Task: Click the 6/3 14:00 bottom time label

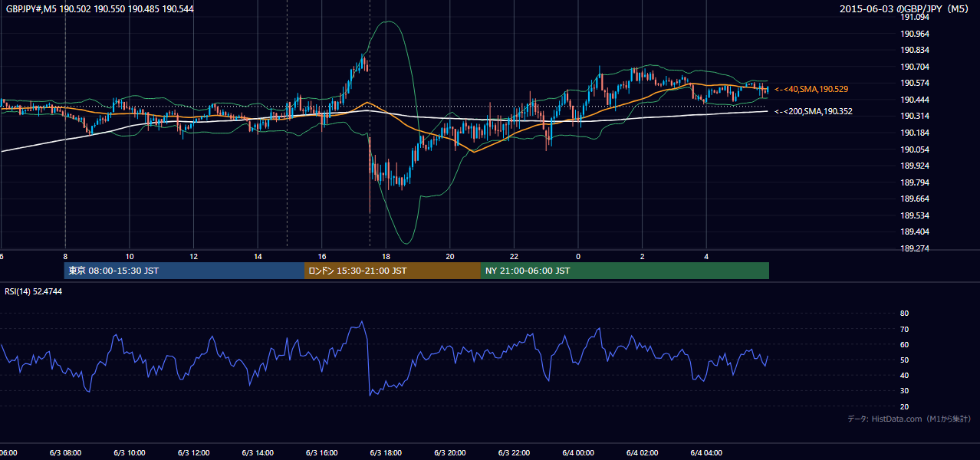Action: [x=258, y=453]
